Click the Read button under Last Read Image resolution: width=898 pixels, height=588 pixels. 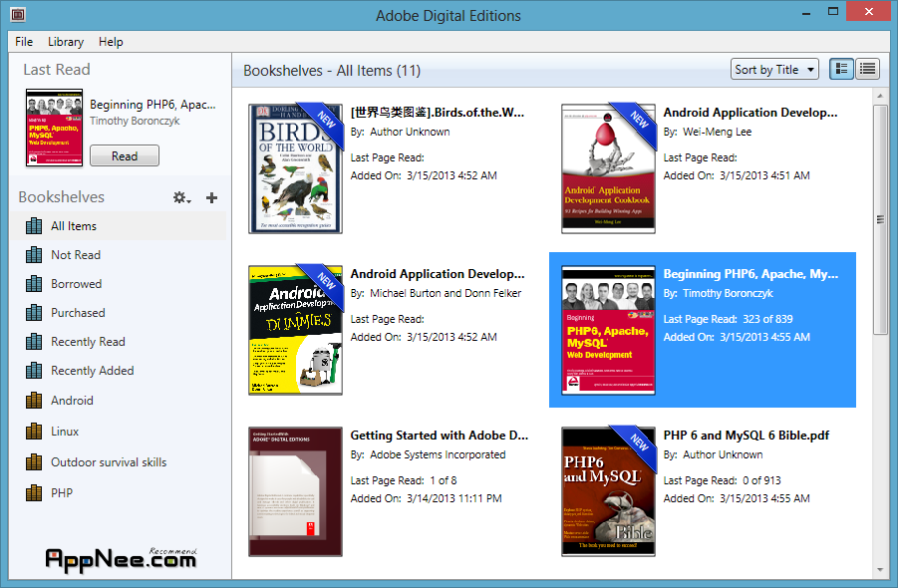(125, 155)
